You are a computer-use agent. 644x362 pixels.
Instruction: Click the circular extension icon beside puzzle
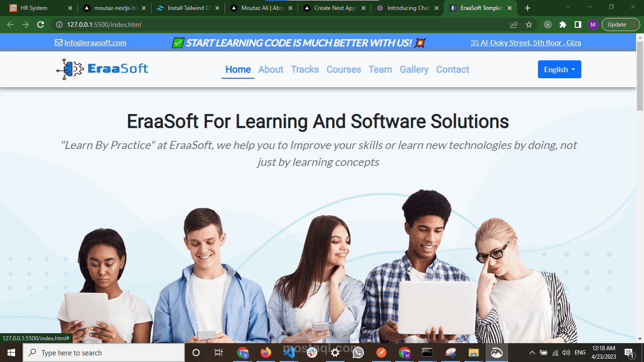[547, 25]
